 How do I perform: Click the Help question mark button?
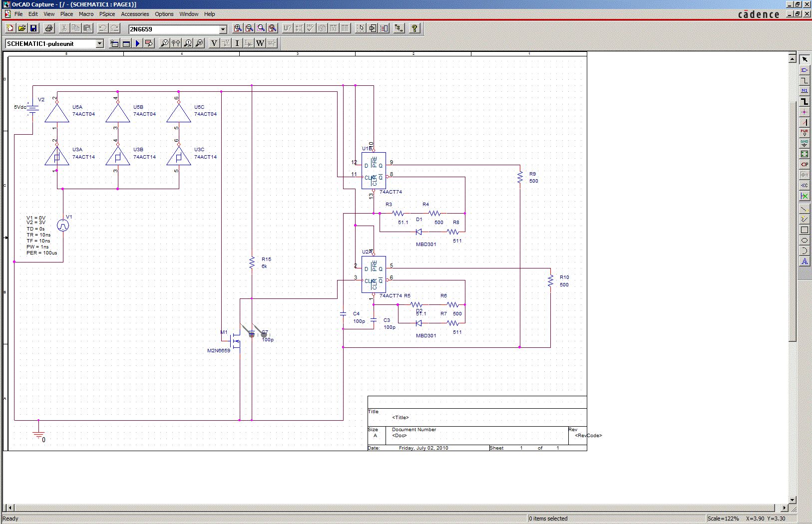coord(414,28)
